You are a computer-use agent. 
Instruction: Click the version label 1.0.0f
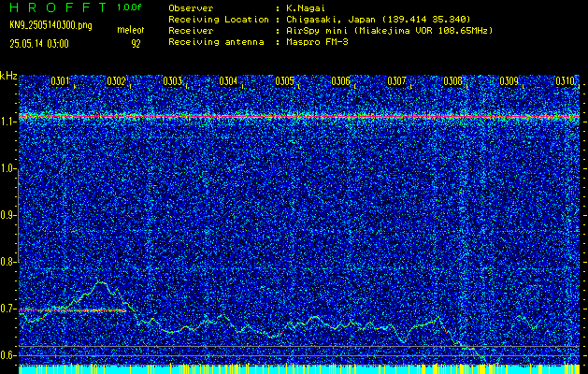pyautogui.click(x=129, y=7)
